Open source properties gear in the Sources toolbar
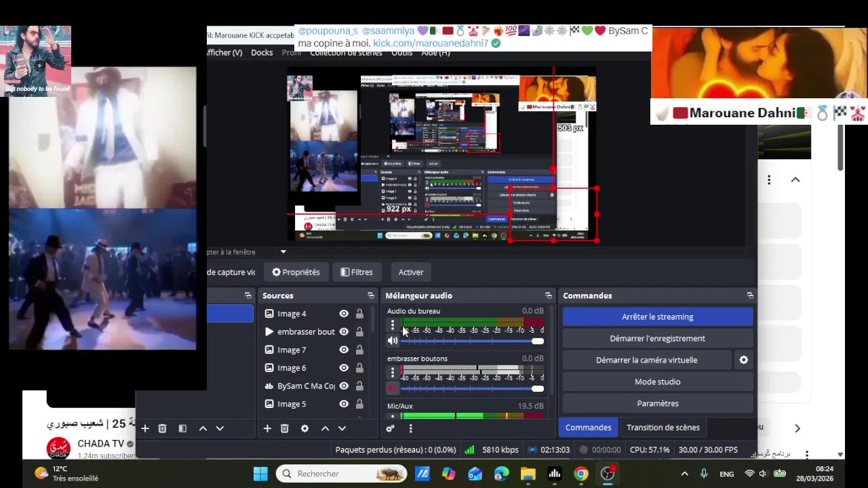Image resolution: width=868 pixels, height=488 pixels. click(x=304, y=428)
